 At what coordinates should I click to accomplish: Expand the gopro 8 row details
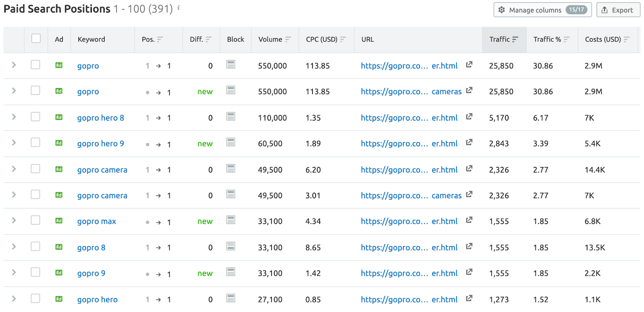[14, 246]
